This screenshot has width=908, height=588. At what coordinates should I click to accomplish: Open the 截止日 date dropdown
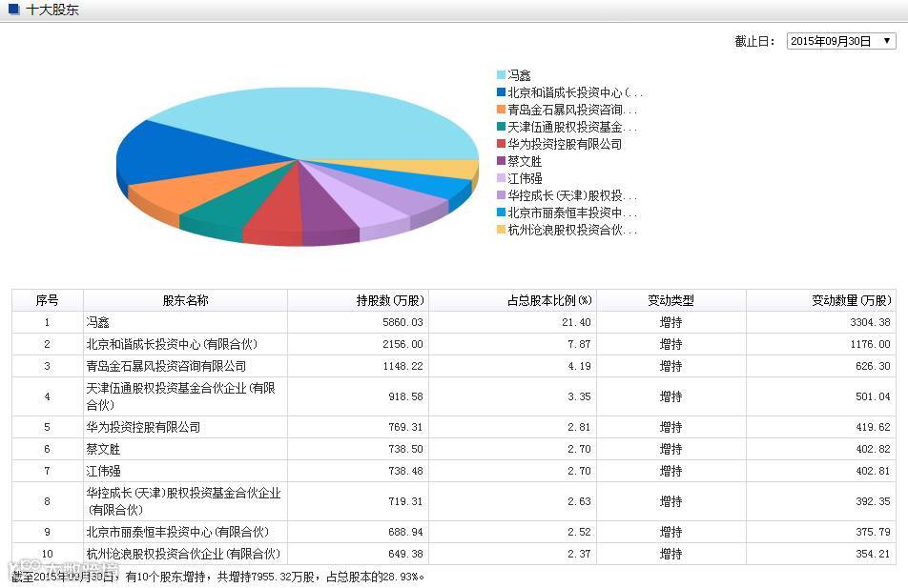click(841, 41)
